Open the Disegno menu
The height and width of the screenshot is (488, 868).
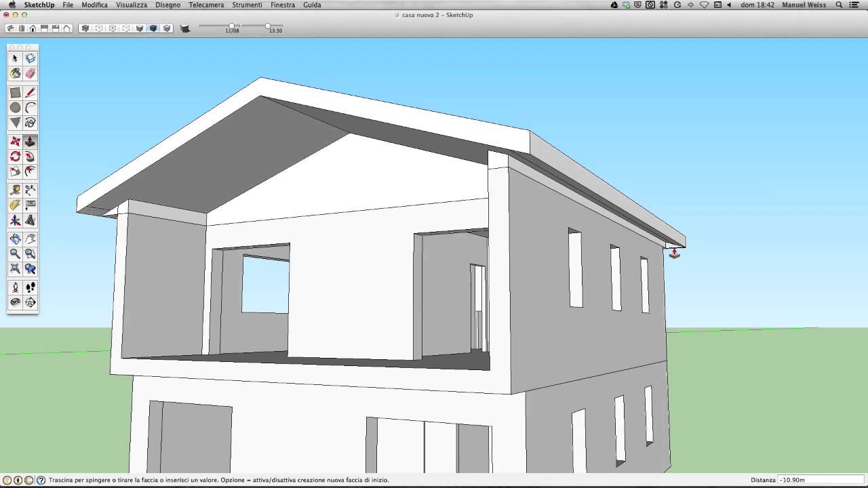[x=168, y=5]
